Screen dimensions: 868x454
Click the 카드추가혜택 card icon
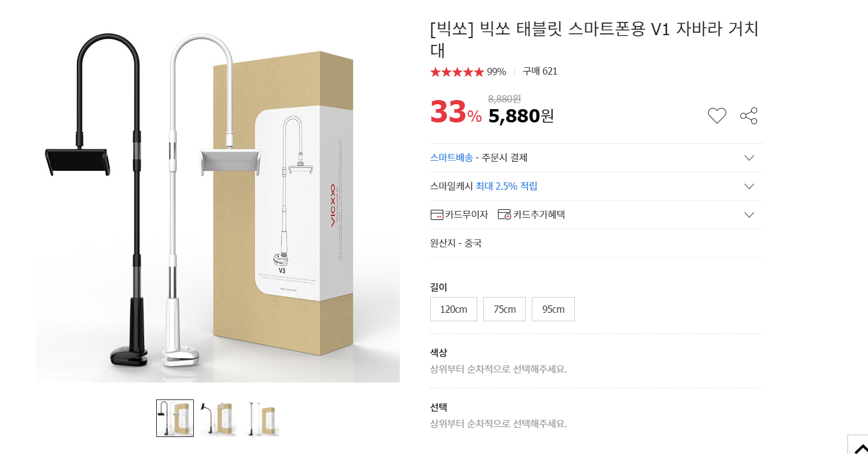(x=504, y=215)
